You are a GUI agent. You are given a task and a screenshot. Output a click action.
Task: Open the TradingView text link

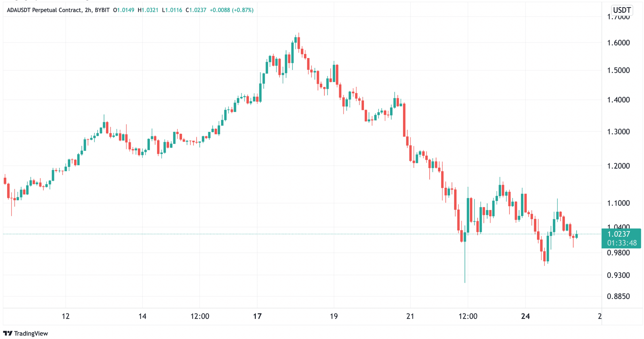point(31,333)
